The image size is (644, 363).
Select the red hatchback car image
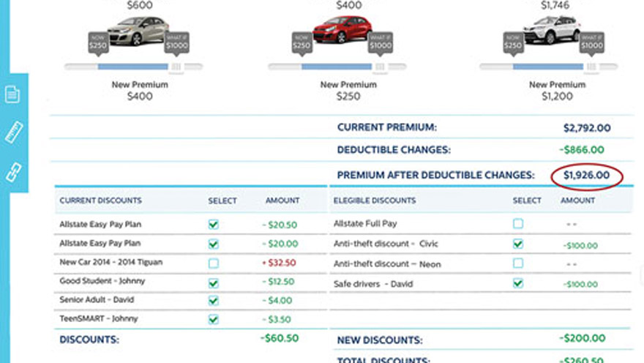pos(342,31)
